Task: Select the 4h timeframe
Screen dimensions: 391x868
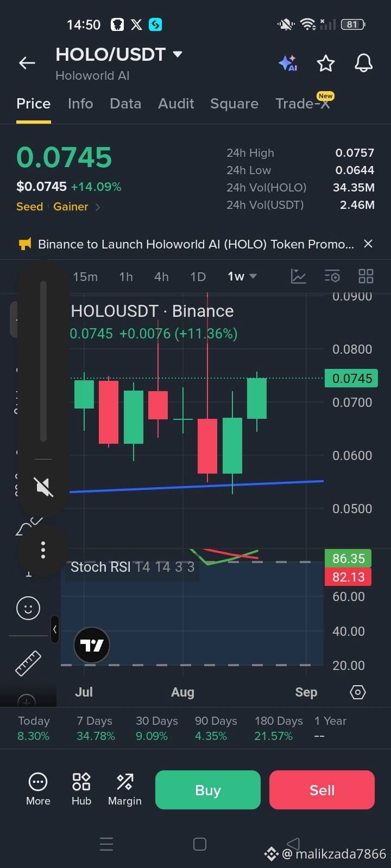Action: [x=161, y=277]
